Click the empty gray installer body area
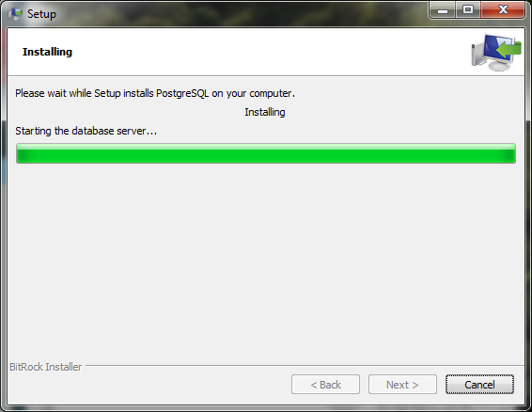This screenshot has height=412, width=532. click(x=266, y=261)
